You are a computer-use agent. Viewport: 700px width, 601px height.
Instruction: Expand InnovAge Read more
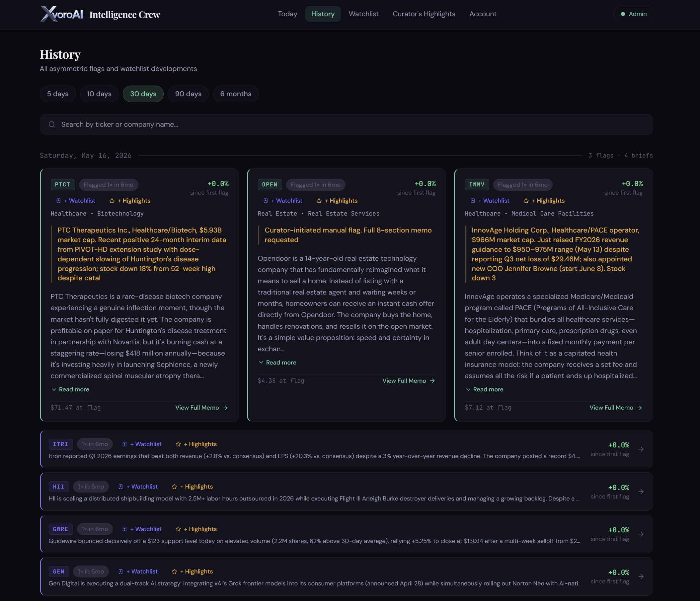click(x=485, y=390)
